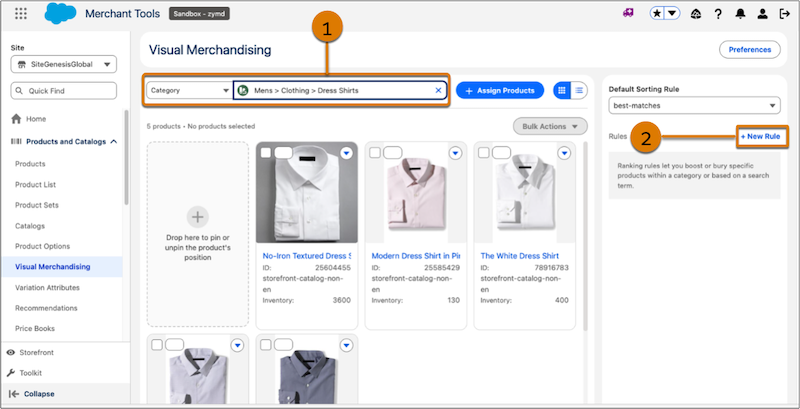Open Toolkit wrench item
The height and width of the screenshot is (409, 800).
click(x=24, y=373)
